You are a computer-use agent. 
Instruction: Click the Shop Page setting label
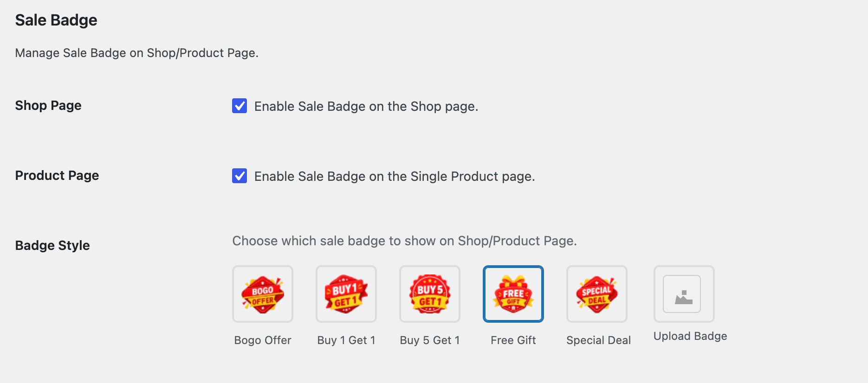(x=48, y=106)
